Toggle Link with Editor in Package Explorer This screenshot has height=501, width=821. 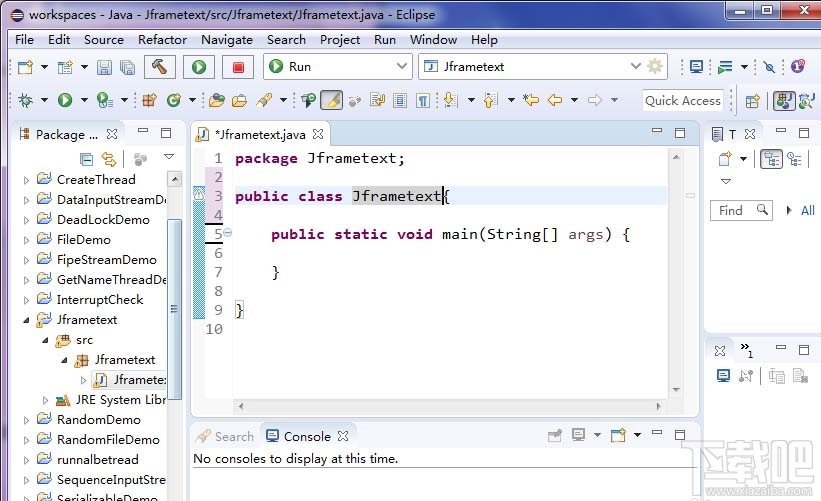point(109,159)
